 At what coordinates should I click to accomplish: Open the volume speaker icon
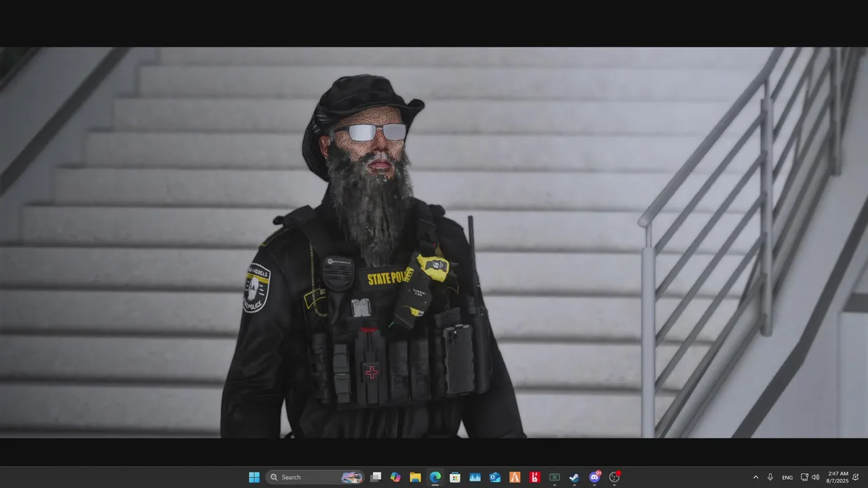[815, 477]
